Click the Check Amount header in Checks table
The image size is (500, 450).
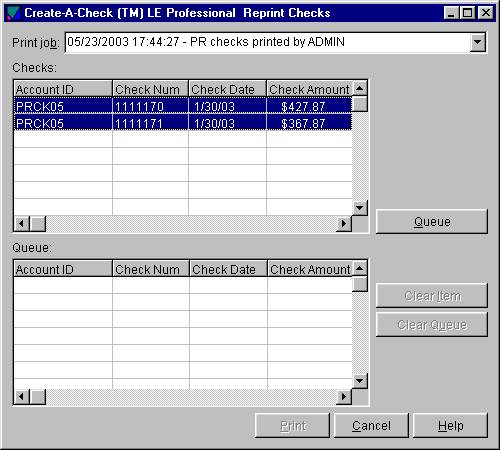(309, 89)
